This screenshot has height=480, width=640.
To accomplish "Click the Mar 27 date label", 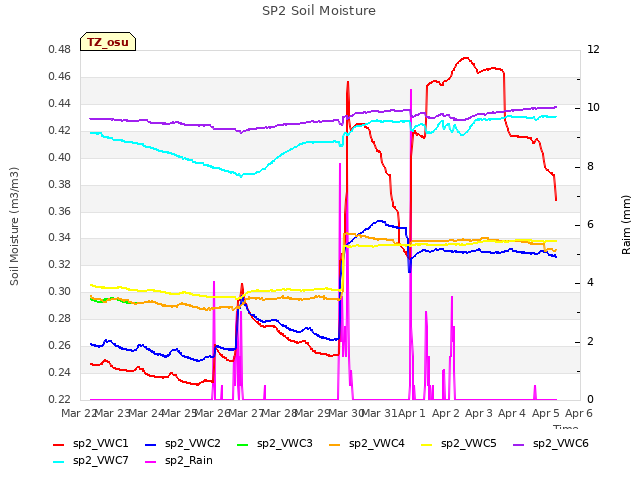I will pyautogui.click(x=246, y=414).
